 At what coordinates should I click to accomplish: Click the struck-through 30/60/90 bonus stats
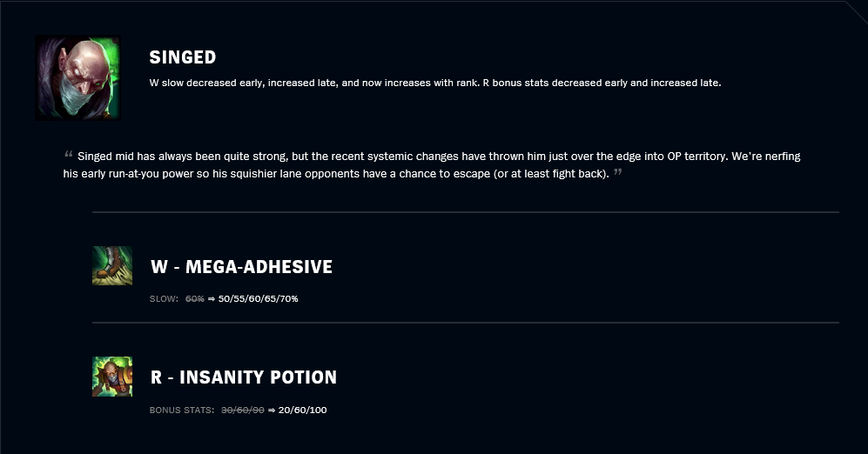pyautogui.click(x=243, y=411)
